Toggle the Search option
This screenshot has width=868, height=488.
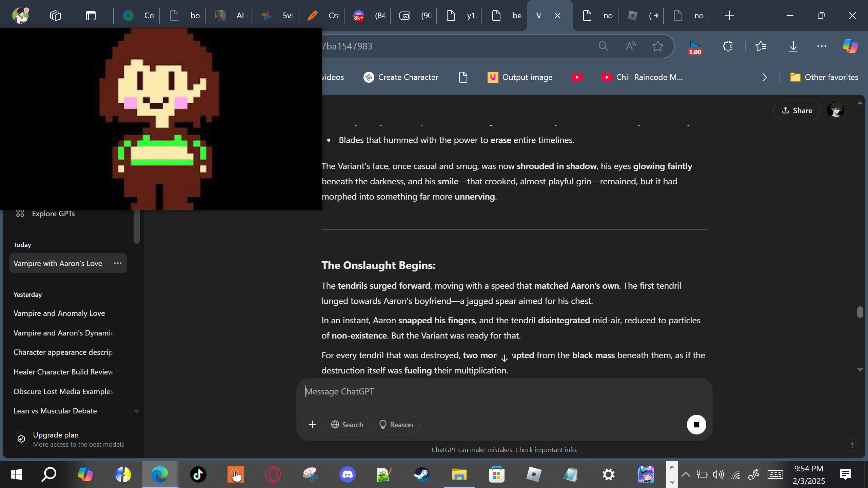point(348,425)
